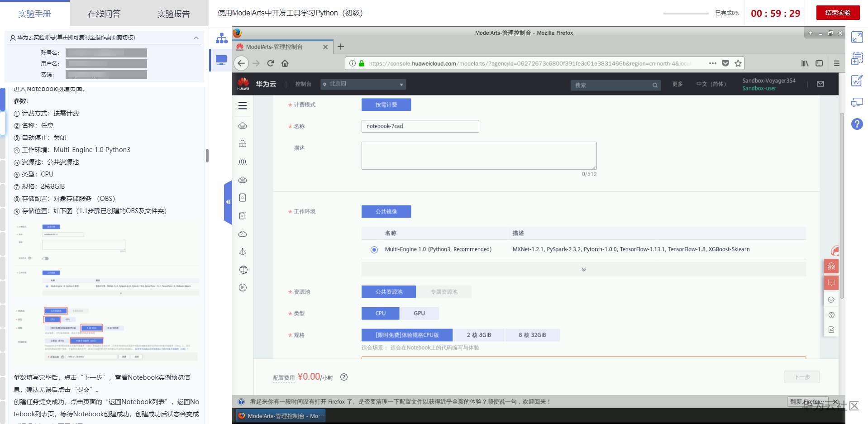Click the 描述 description text area

479,156
